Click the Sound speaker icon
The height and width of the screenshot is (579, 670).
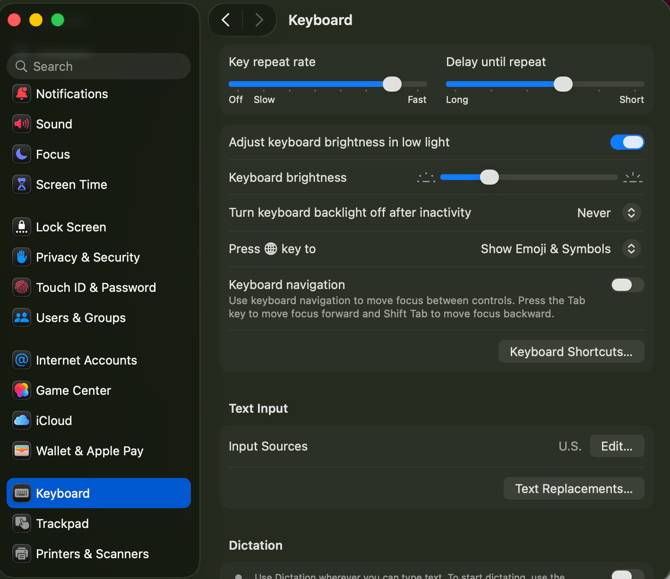pos(21,124)
